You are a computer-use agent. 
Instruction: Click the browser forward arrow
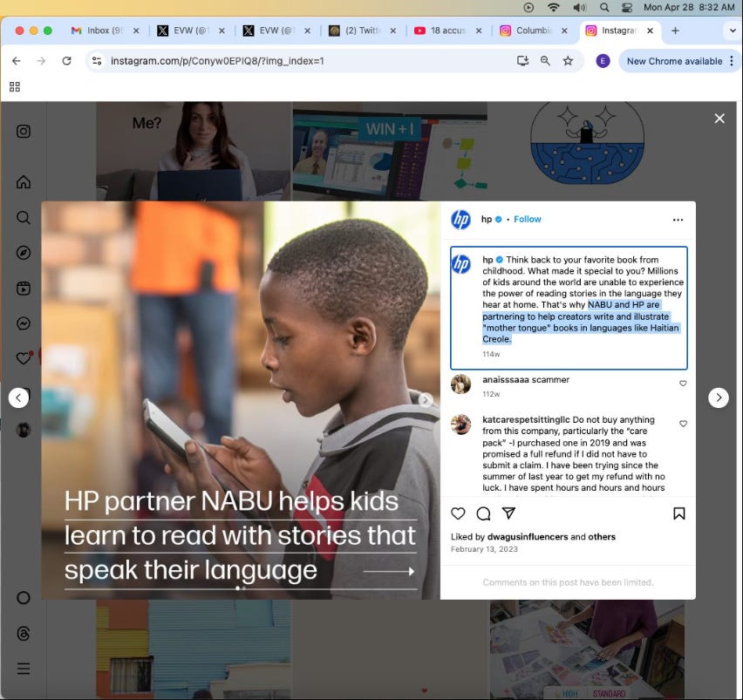(x=41, y=61)
